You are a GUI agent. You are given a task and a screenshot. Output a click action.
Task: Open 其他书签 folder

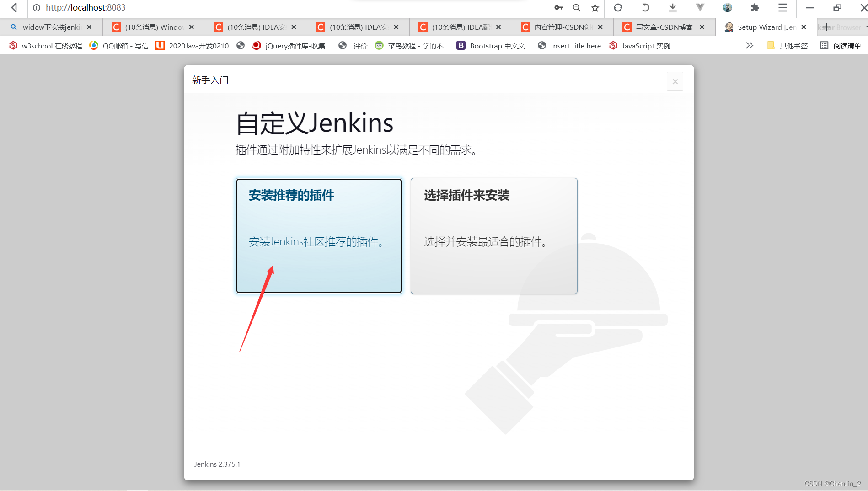[788, 46]
